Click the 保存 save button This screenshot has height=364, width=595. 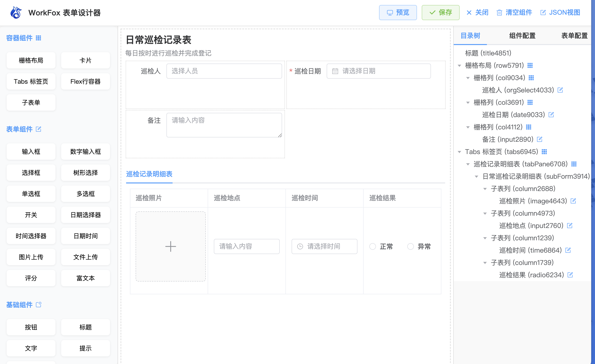pyautogui.click(x=440, y=13)
